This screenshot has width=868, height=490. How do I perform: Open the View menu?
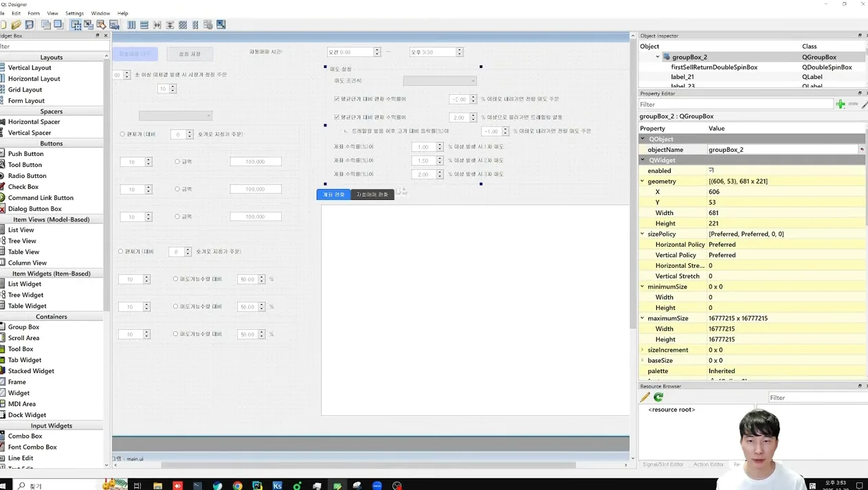[52, 13]
